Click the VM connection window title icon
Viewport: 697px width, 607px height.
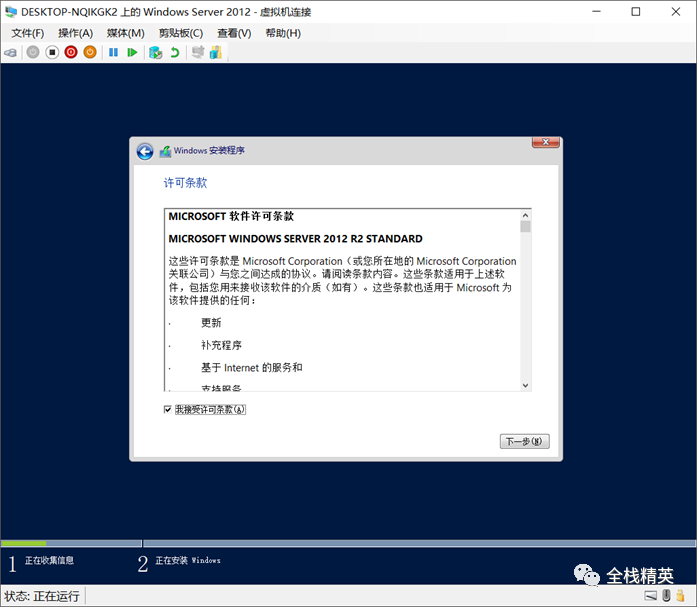point(11,12)
